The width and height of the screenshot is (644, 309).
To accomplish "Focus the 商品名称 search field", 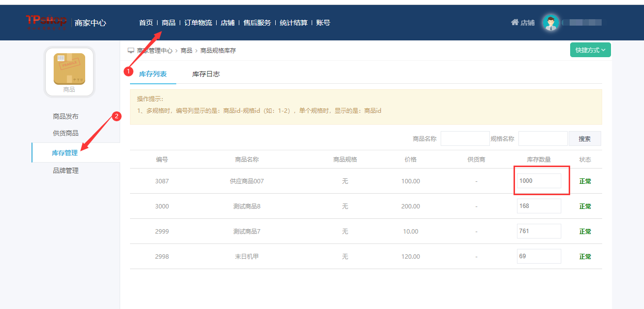I will coord(465,138).
